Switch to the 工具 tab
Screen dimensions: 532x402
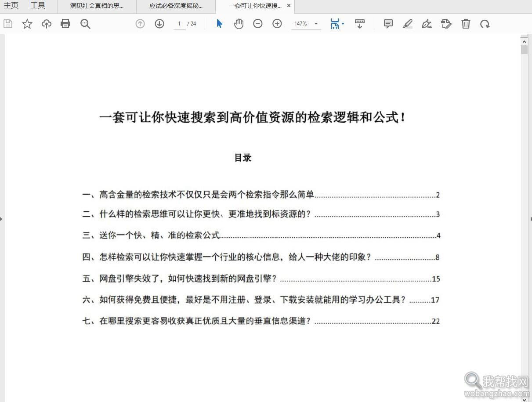coord(38,6)
